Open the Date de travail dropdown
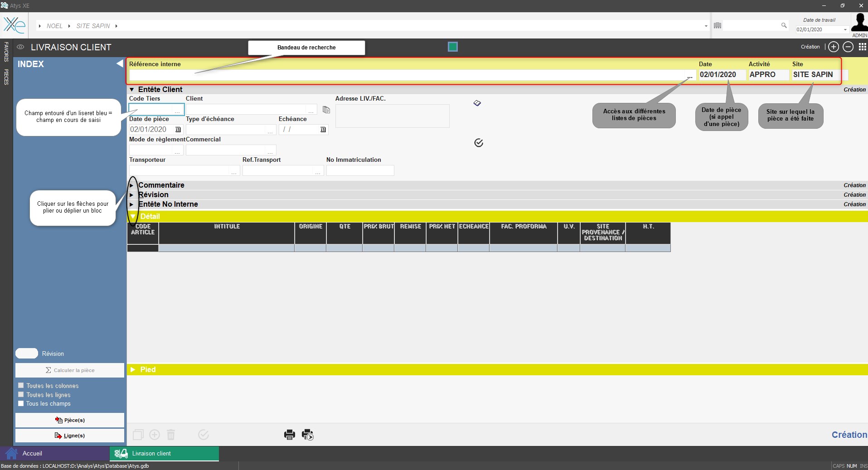This screenshot has height=470, width=868. [845, 30]
